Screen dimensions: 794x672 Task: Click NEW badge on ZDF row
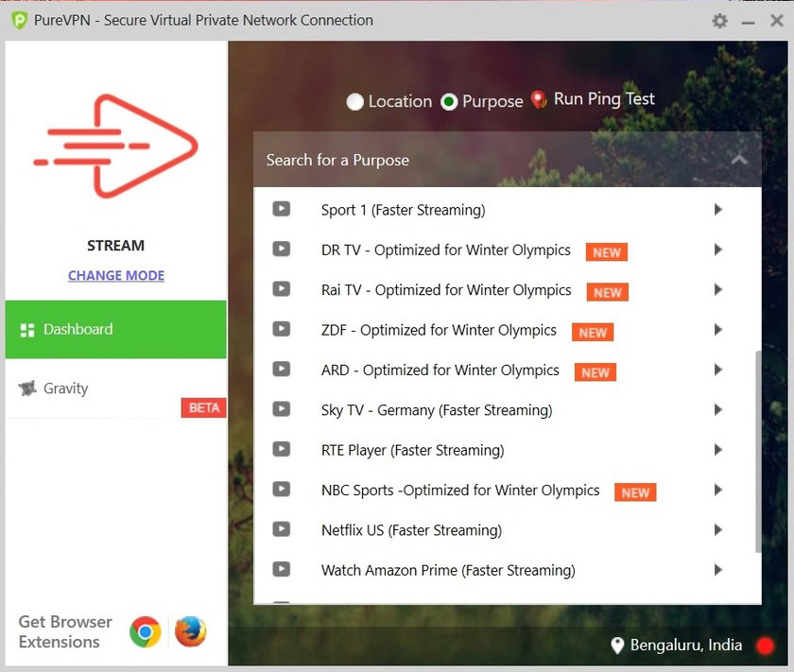(593, 332)
